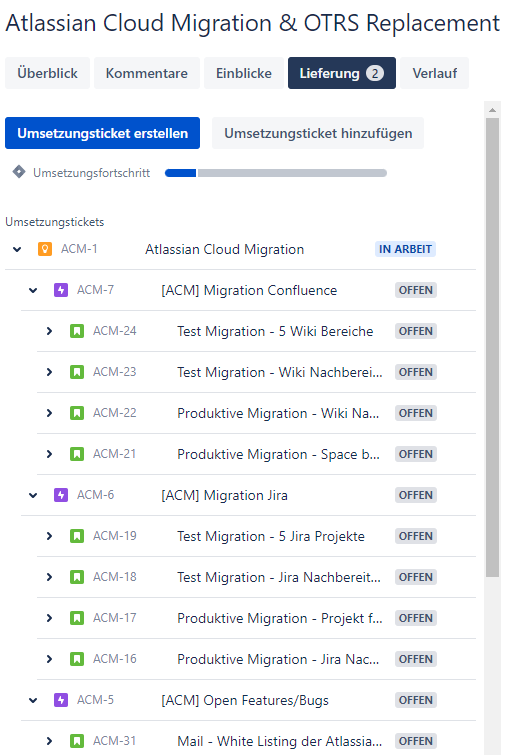Click Umsetzungsticket hinzufügen button
The width and height of the screenshot is (505, 755).
tap(318, 133)
